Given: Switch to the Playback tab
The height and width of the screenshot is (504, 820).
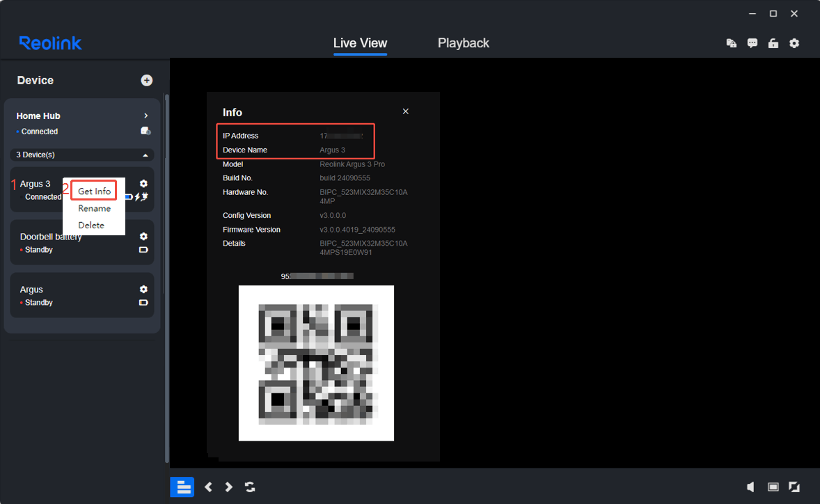Looking at the screenshot, I should 464,43.
